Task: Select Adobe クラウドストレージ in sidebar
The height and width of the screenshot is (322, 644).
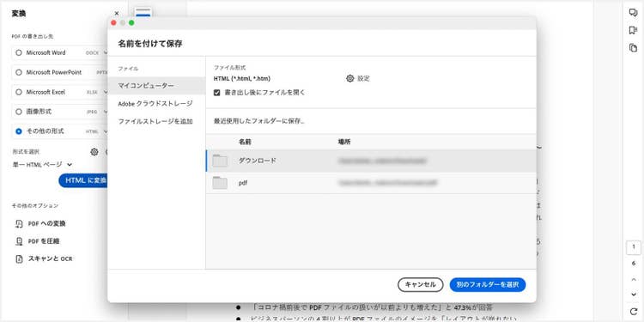Action: 156,104
